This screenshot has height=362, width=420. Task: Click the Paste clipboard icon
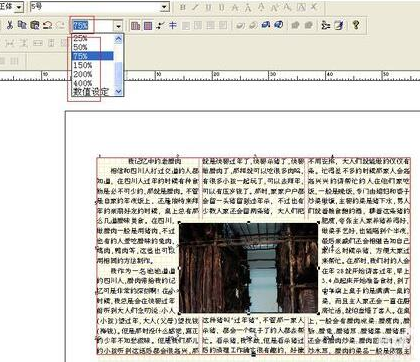pos(35,25)
